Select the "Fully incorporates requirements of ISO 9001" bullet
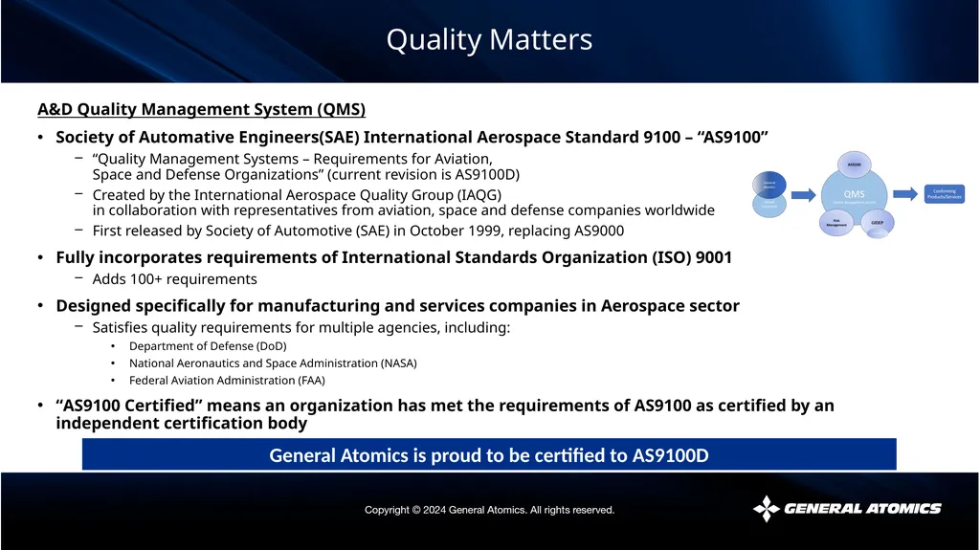980x550 pixels. click(x=393, y=257)
